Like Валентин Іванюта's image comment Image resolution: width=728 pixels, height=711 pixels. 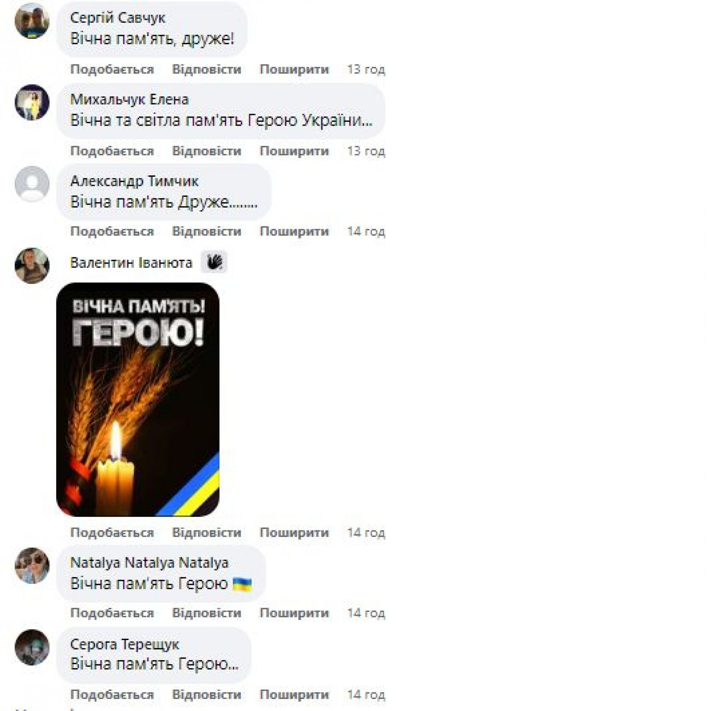coord(112,533)
